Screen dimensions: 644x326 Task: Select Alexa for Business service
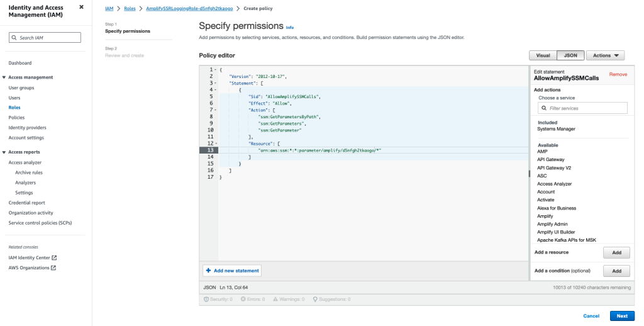(557, 208)
